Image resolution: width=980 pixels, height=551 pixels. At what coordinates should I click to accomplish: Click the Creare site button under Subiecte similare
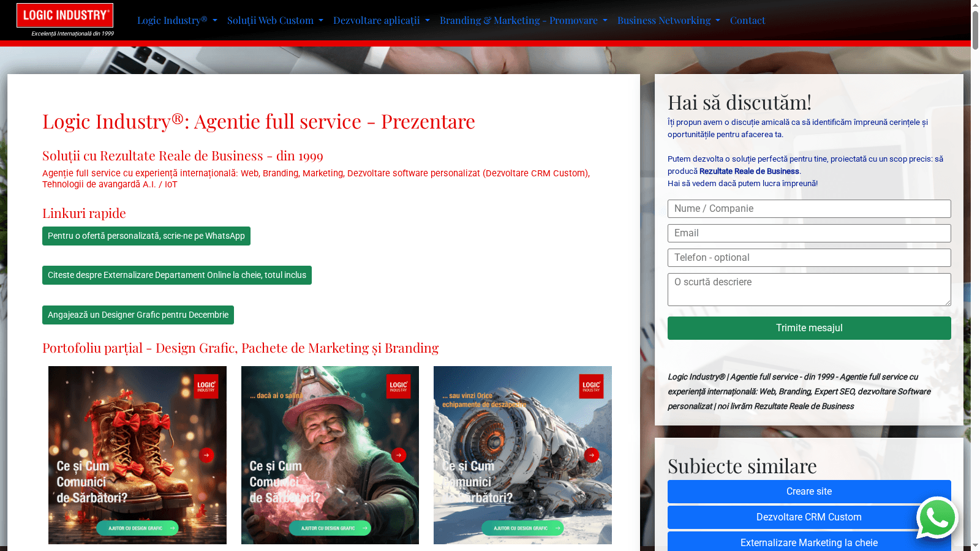tap(809, 491)
